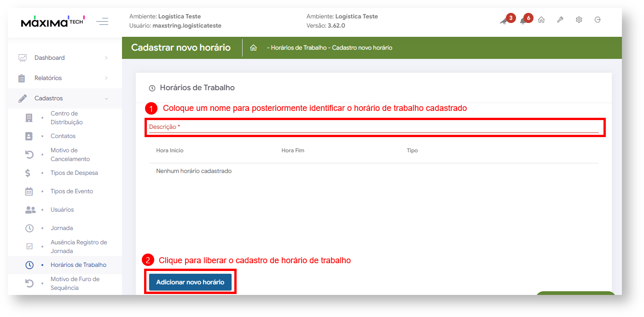Open Jornada in sidebar
The image size is (644, 317).
(x=62, y=228)
